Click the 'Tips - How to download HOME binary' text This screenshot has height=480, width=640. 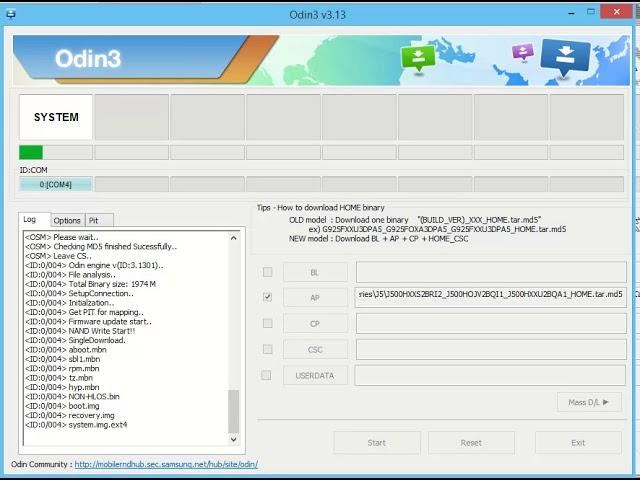coord(320,207)
